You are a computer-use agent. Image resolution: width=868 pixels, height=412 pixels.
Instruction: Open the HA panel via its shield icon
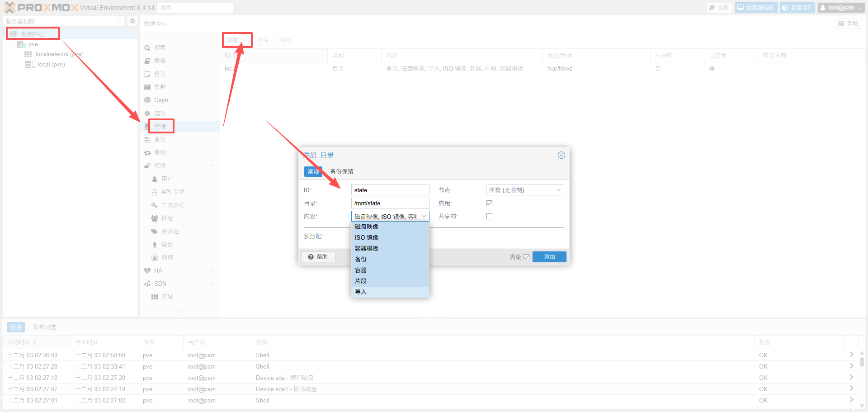(147, 270)
